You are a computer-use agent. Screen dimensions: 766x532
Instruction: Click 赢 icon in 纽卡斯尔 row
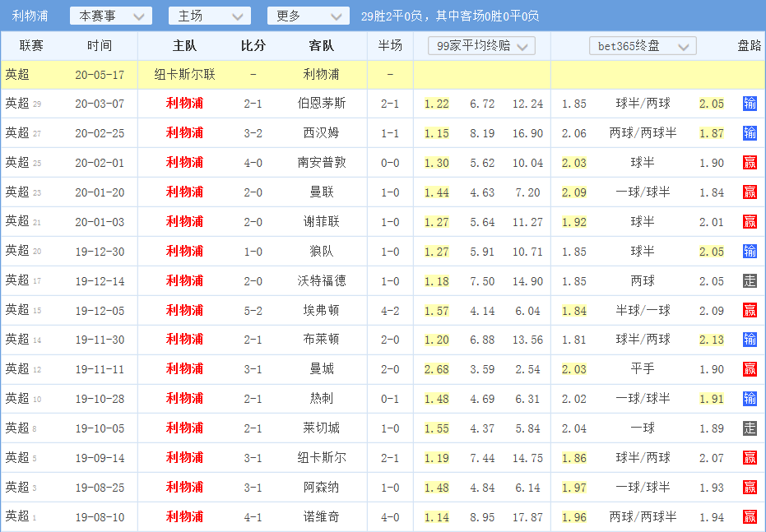(750, 458)
